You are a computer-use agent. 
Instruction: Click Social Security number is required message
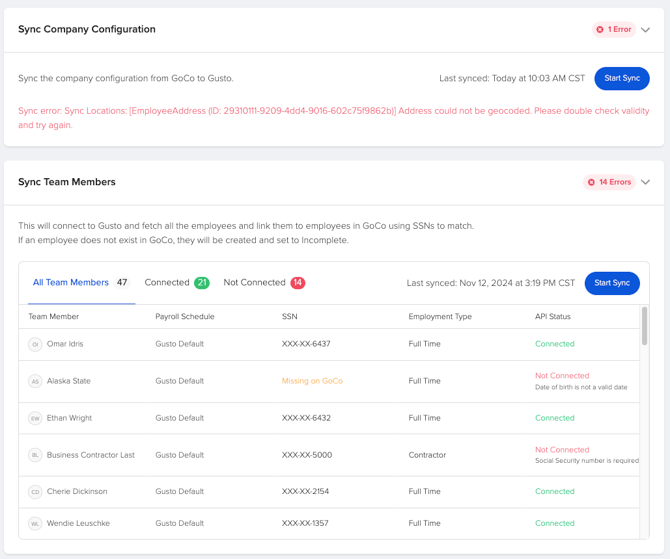point(587,461)
